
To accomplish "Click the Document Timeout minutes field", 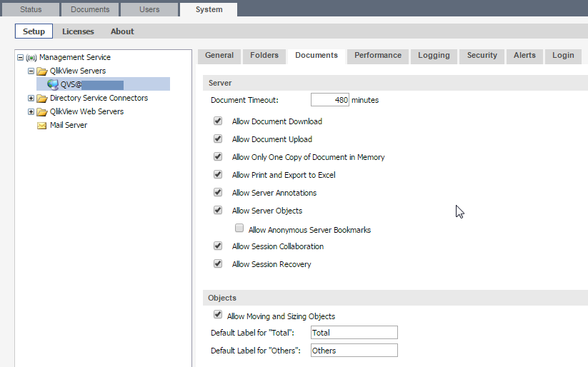I will coord(330,100).
